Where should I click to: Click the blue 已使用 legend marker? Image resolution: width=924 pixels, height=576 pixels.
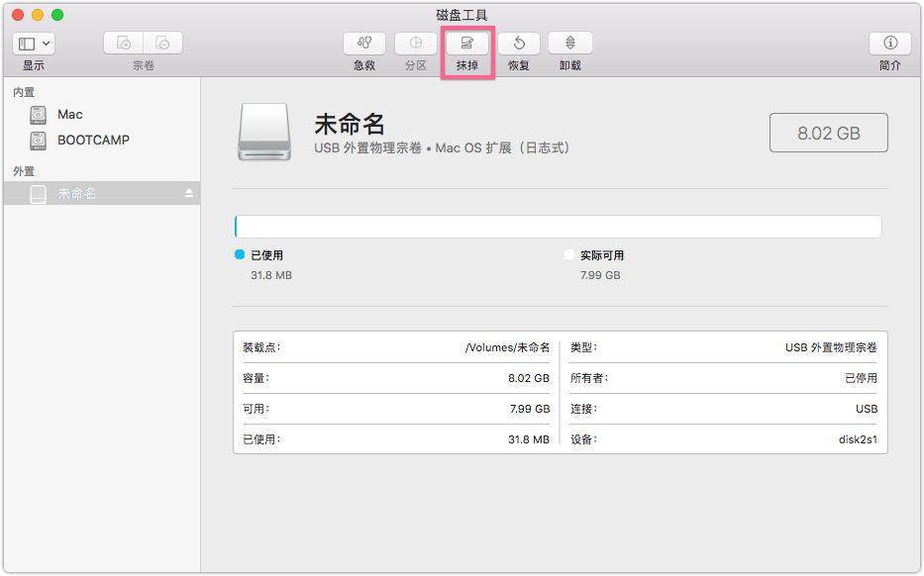click(x=238, y=254)
